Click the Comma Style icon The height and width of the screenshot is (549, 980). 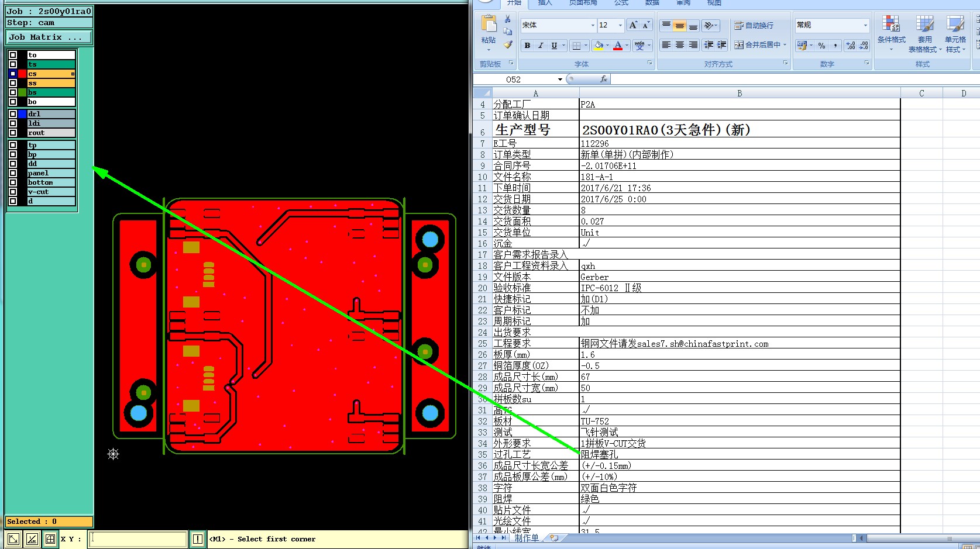click(835, 45)
